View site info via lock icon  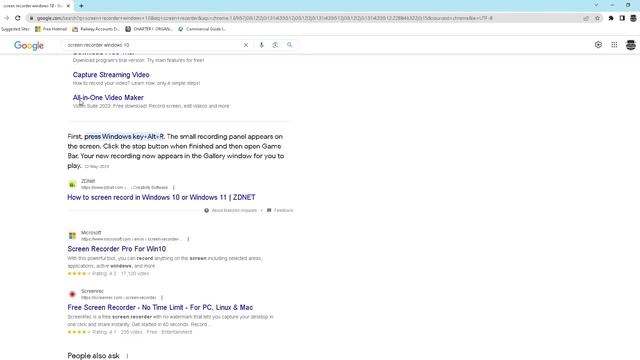[31, 18]
